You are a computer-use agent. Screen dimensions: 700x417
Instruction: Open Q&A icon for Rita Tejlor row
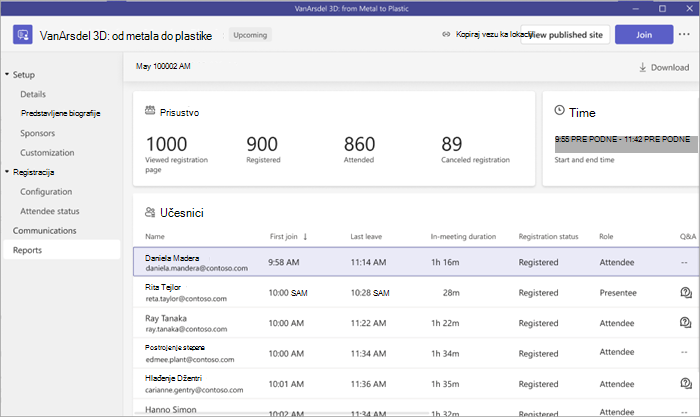coord(686,292)
